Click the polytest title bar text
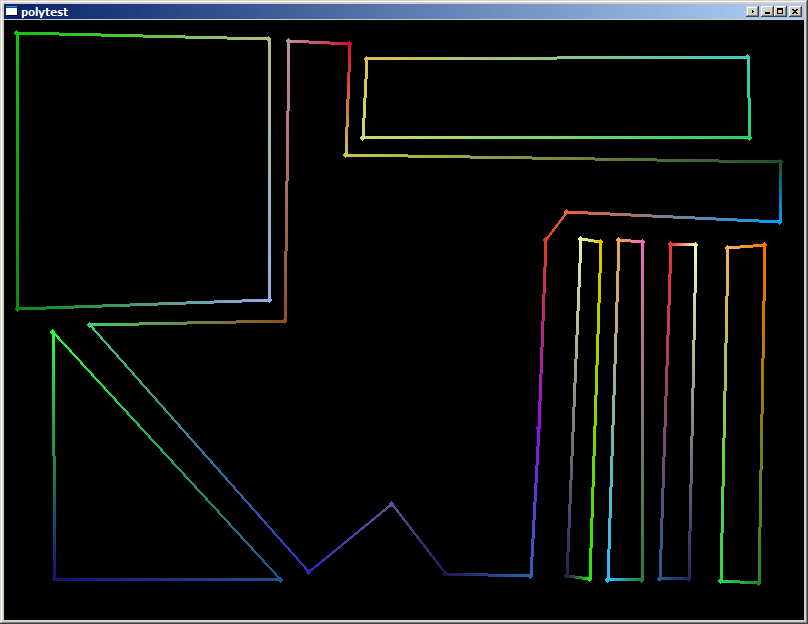 [x=44, y=12]
